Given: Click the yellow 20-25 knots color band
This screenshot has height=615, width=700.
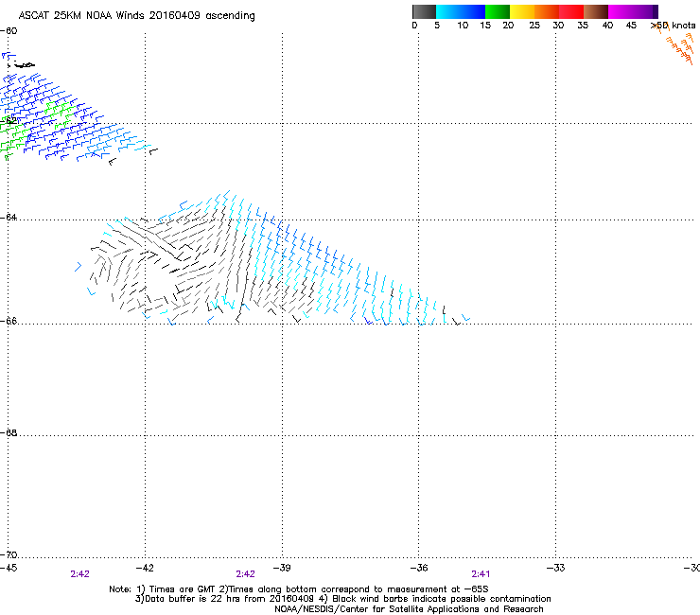Looking at the screenshot, I should click(x=522, y=11).
